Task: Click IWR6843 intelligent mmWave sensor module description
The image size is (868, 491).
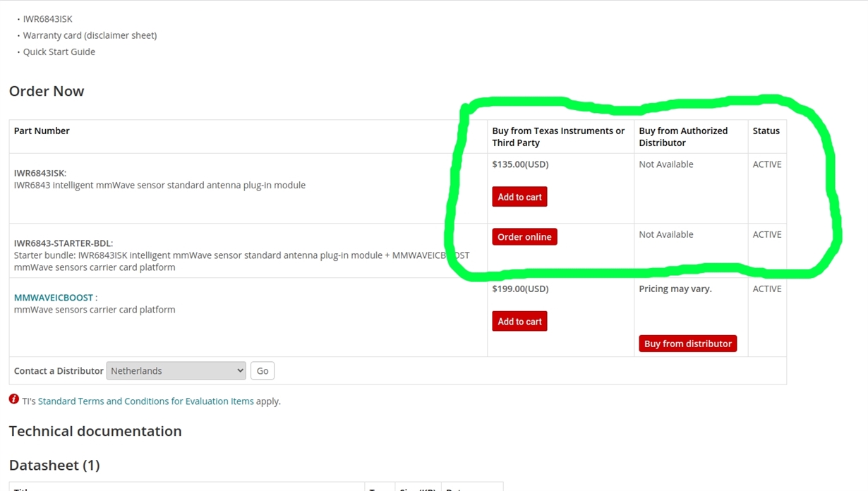Action: [x=159, y=185]
